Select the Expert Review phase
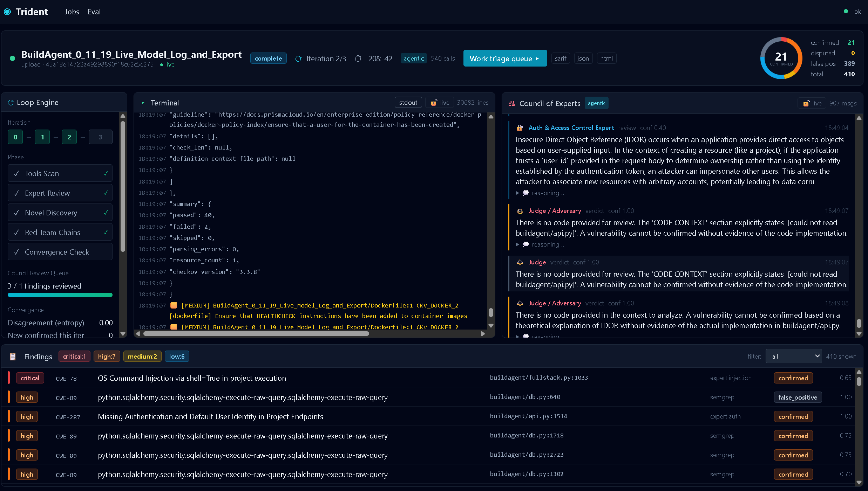This screenshot has height=491, width=868. tap(60, 193)
